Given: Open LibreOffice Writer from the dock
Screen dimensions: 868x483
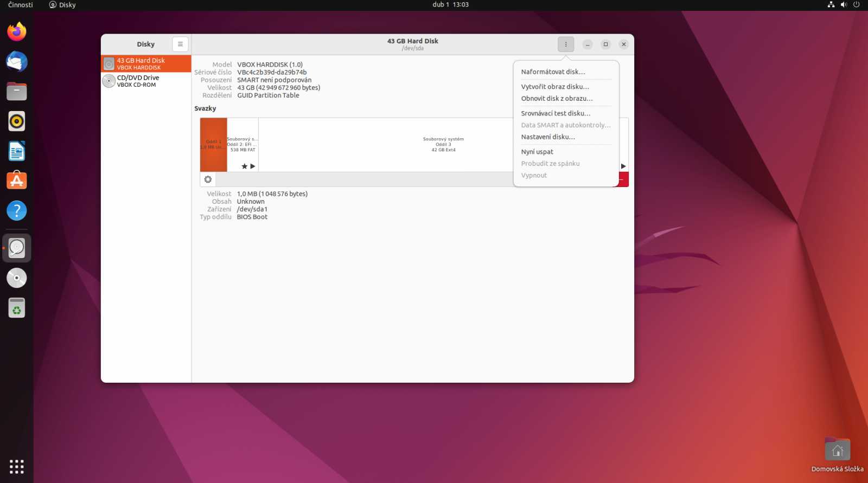Looking at the screenshot, I should pos(17,151).
